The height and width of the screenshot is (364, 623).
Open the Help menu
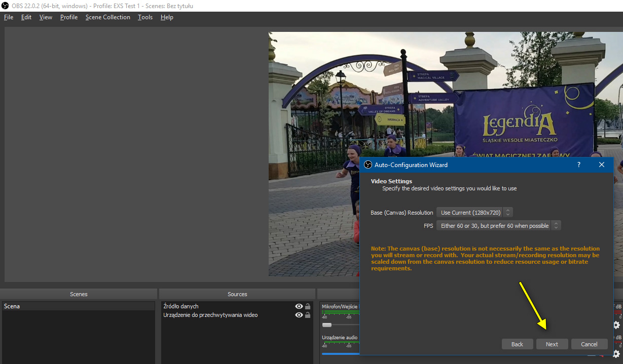point(167,17)
